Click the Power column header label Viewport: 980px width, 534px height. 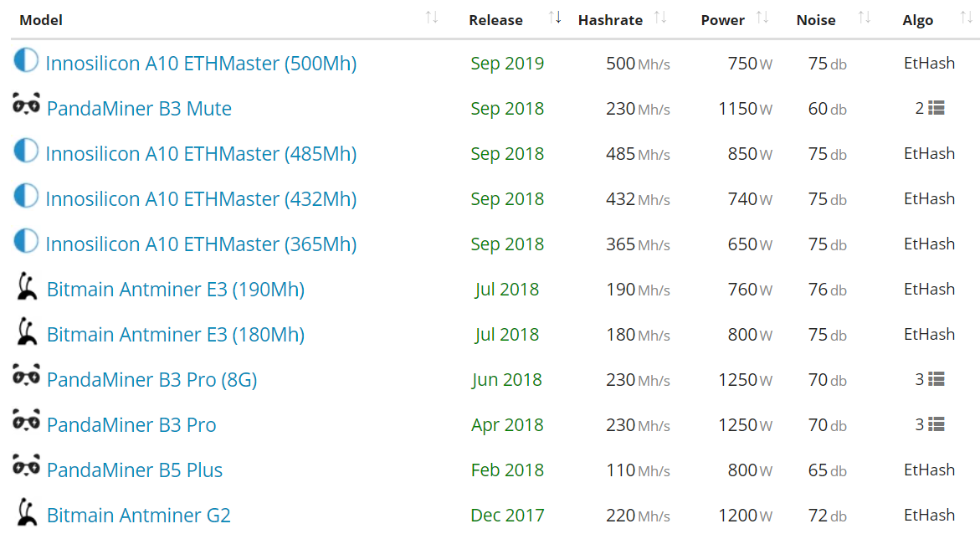tap(722, 20)
